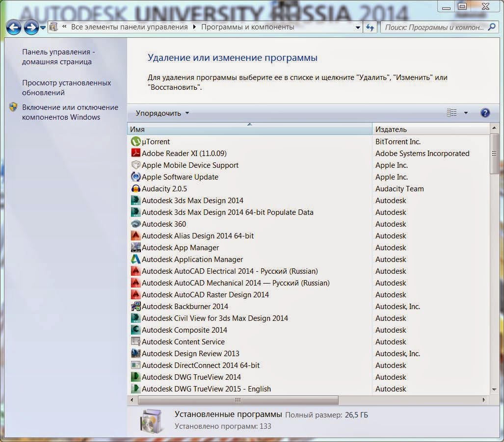
Task: Open Включение или отключение компонентов Windows
Action: click(x=70, y=112)
